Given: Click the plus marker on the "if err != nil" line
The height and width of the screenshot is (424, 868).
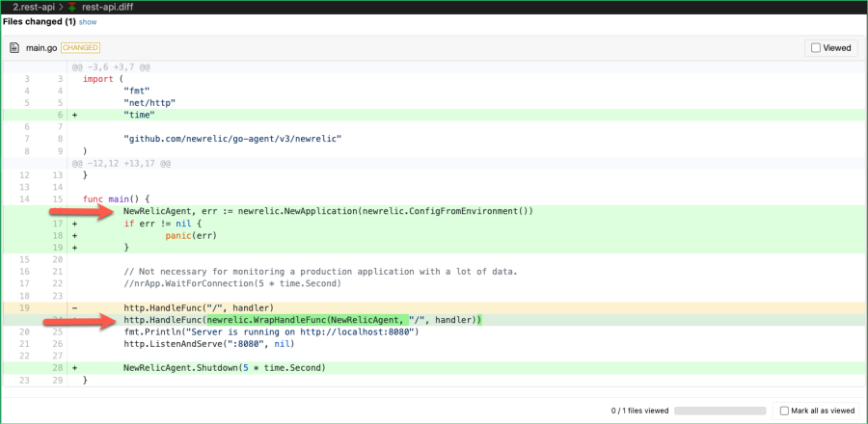Looking at the screenshot, I should coord(73,224).
